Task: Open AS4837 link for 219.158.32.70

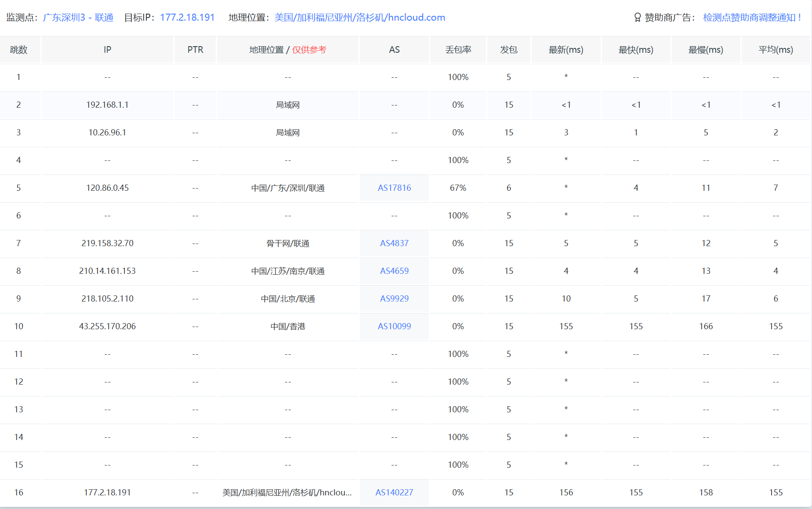Action: [x=394, y=243]
